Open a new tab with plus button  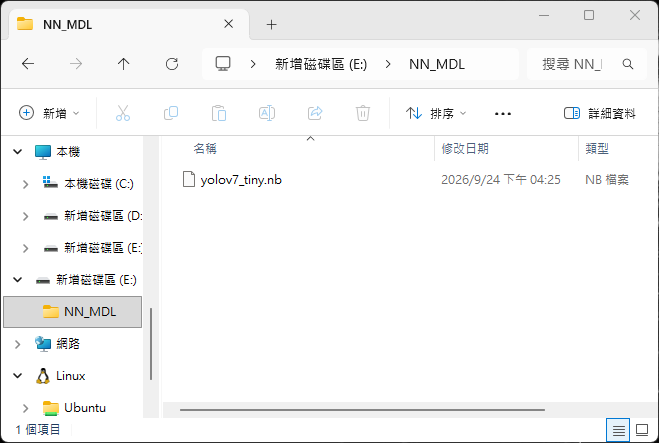(x=272, y=24)
